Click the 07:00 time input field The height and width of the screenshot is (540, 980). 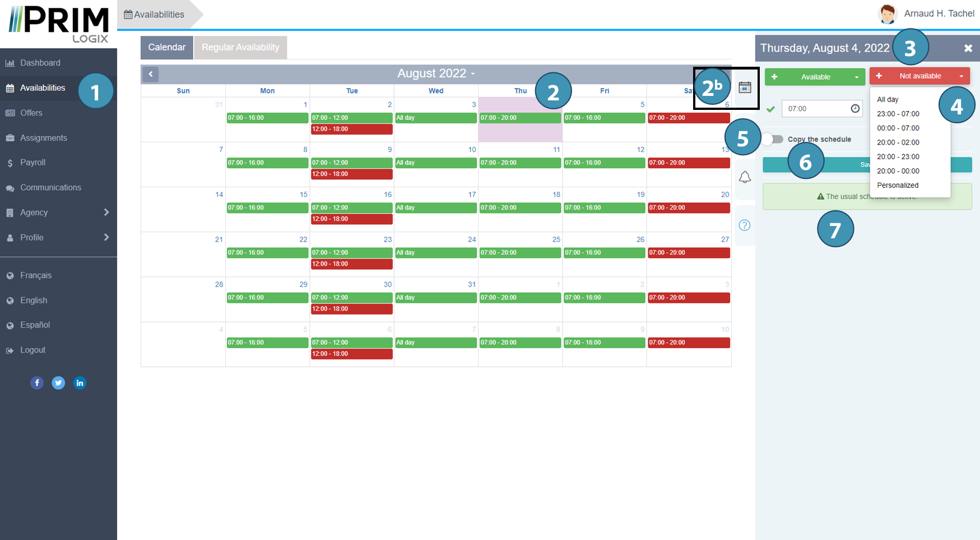click(815, 109)
